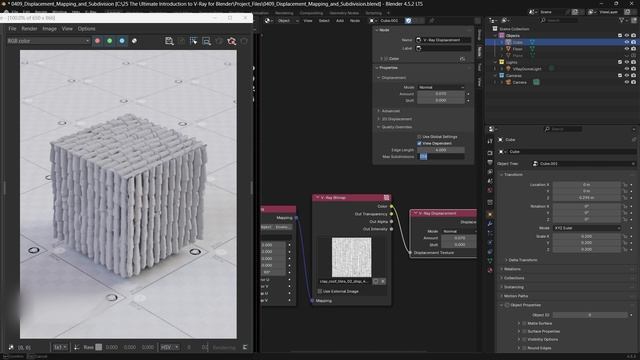This screenshot has width=640, height=360.
Task: Open the node editor type selector icon
Action: pos(268,20)
